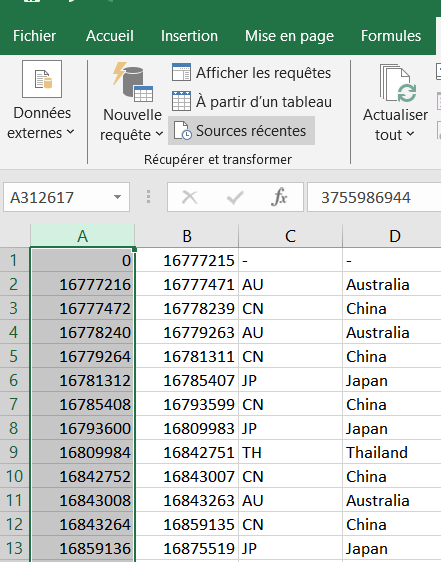Switch to the Accueil tab
This screenshot has width=441, height=562.
coord(110,36)
